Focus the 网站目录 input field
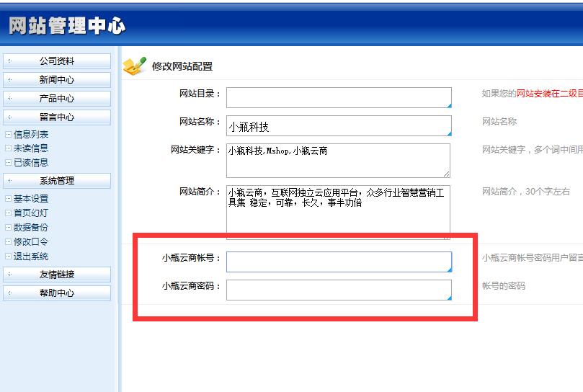The width and height of the screenshot is (583, 392). (x=339, y=98)
